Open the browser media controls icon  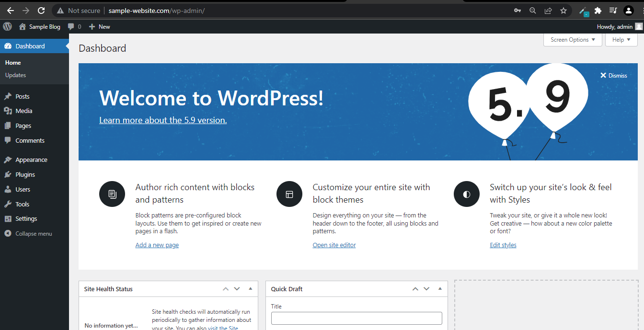(x=613, y=11)
